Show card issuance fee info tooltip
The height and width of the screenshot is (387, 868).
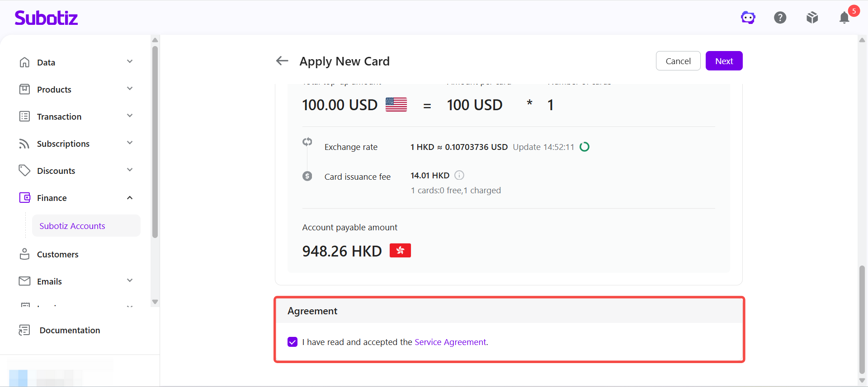point(459,175)
